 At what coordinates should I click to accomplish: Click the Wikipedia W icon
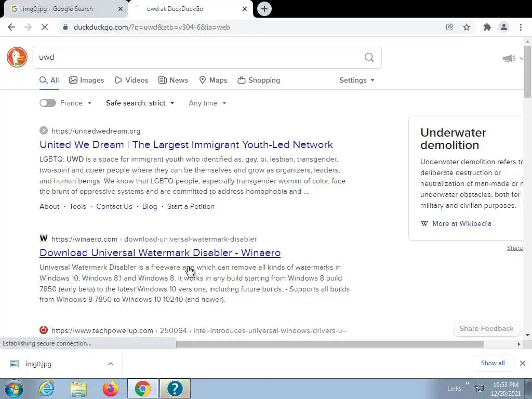pos(424,223)
